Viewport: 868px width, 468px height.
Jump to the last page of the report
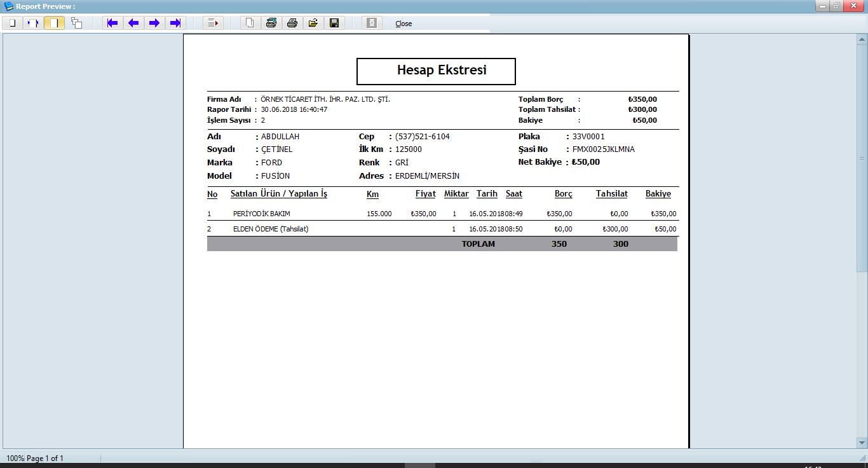tap(175, 23)
